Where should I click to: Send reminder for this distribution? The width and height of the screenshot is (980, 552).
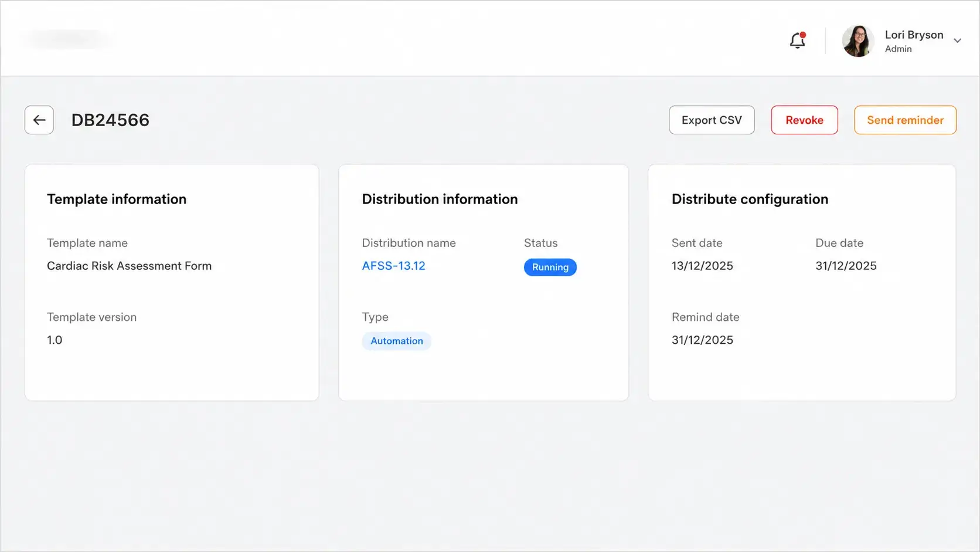(905, 120)
